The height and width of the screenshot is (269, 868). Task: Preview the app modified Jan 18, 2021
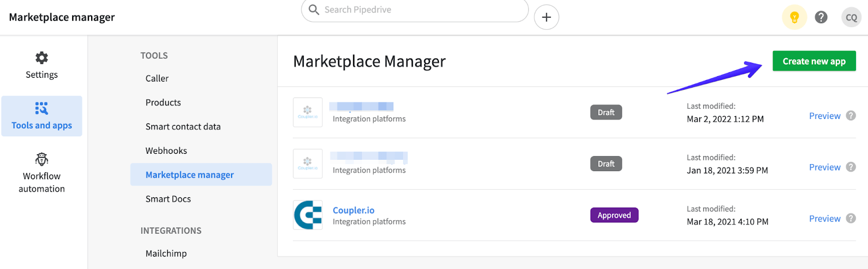pos(825,167)
